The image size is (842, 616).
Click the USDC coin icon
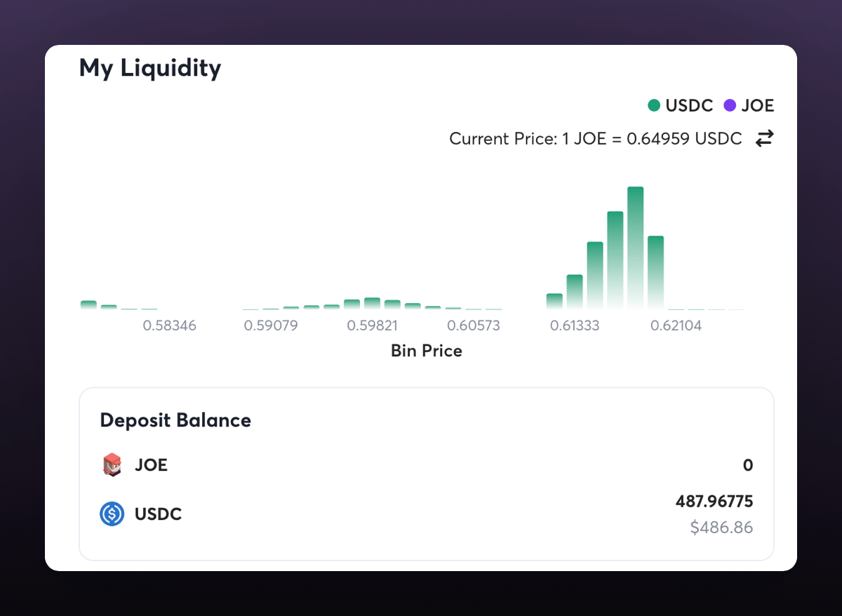112,514
